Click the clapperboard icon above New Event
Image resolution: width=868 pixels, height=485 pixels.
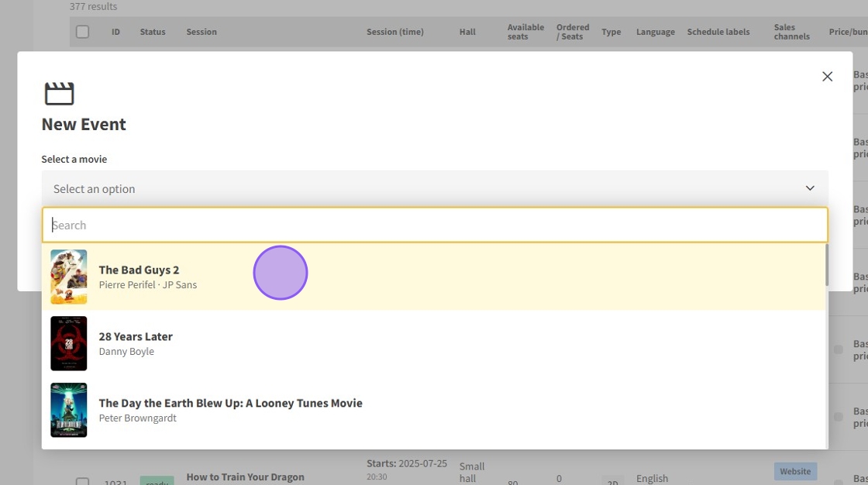pos(59,94)
